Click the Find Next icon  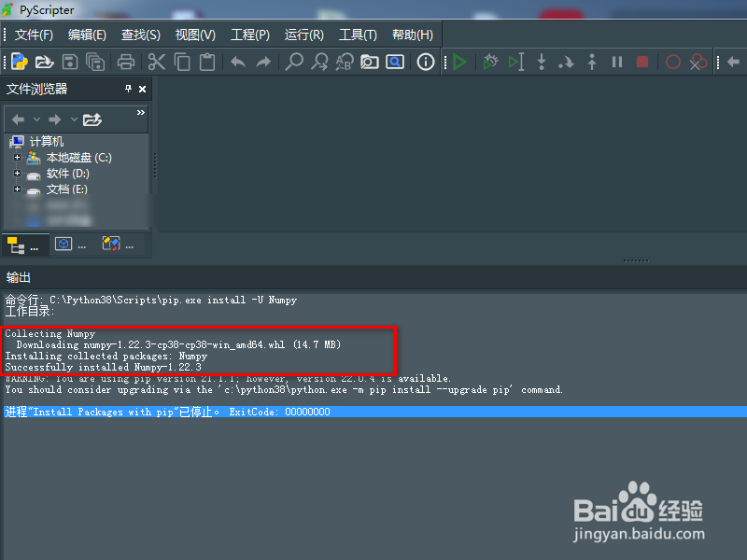coord(319,62)
